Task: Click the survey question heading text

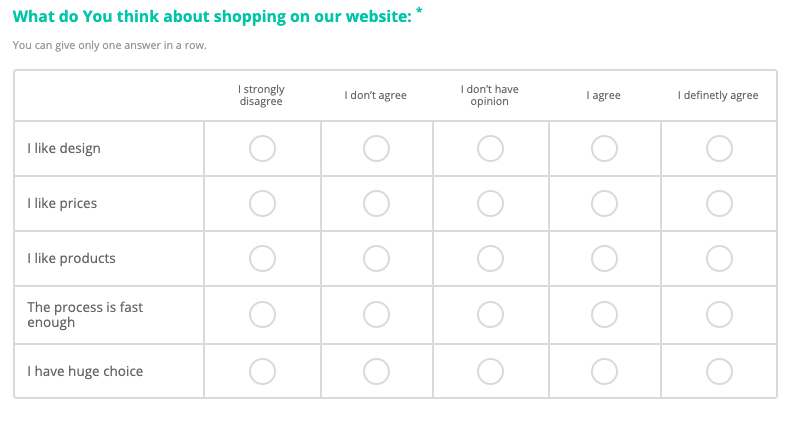Action: click(212, 16)
